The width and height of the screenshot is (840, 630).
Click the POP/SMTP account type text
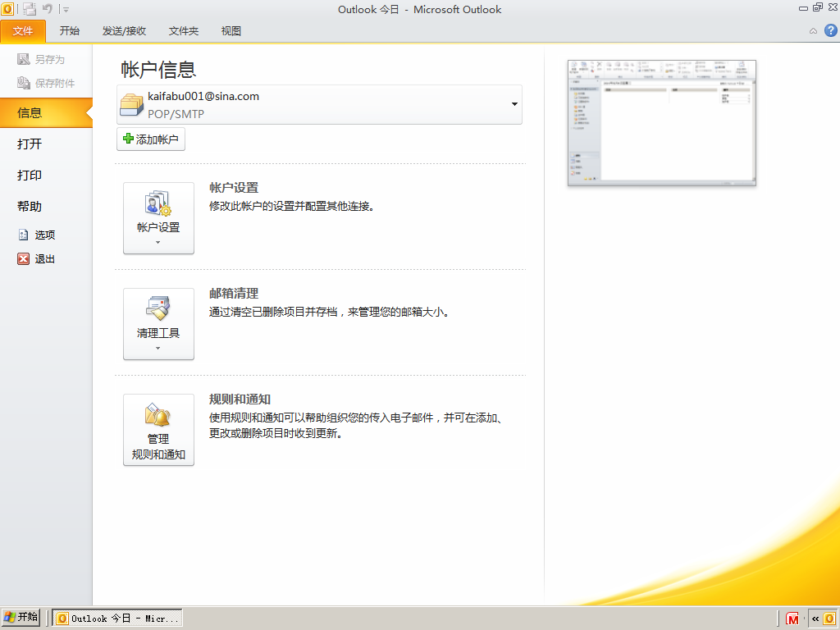[x=176, y=114]
